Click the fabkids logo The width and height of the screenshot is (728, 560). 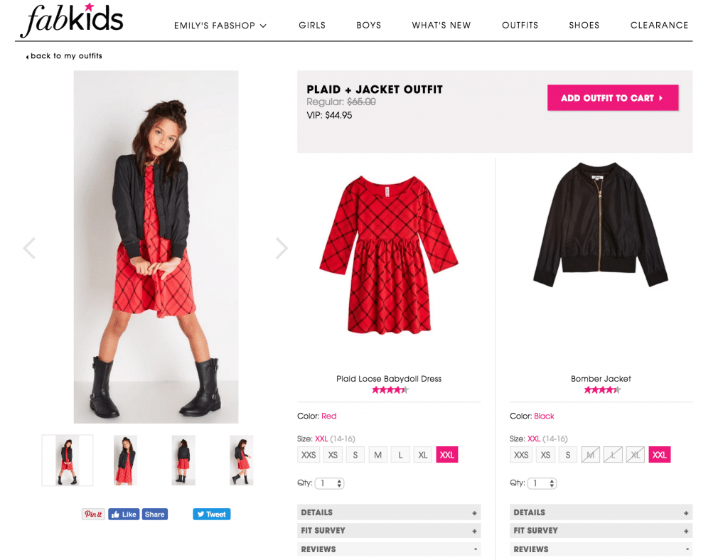pos(72,19)
